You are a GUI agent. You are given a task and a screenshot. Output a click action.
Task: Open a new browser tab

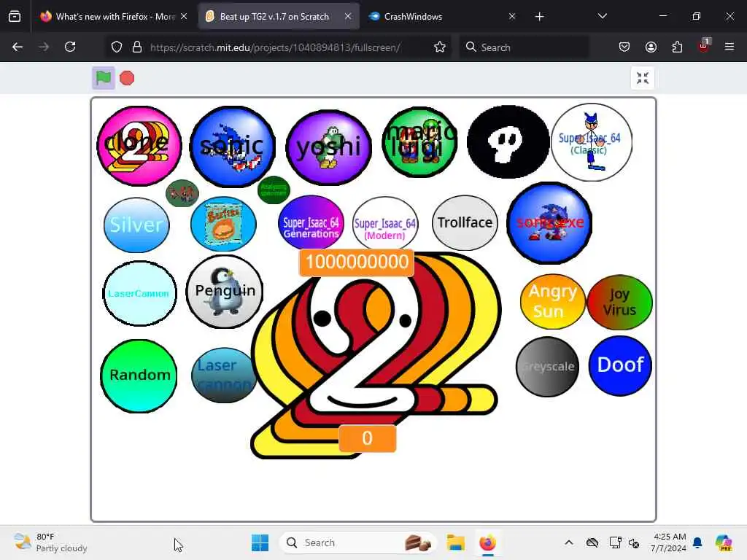click(539, 17)
